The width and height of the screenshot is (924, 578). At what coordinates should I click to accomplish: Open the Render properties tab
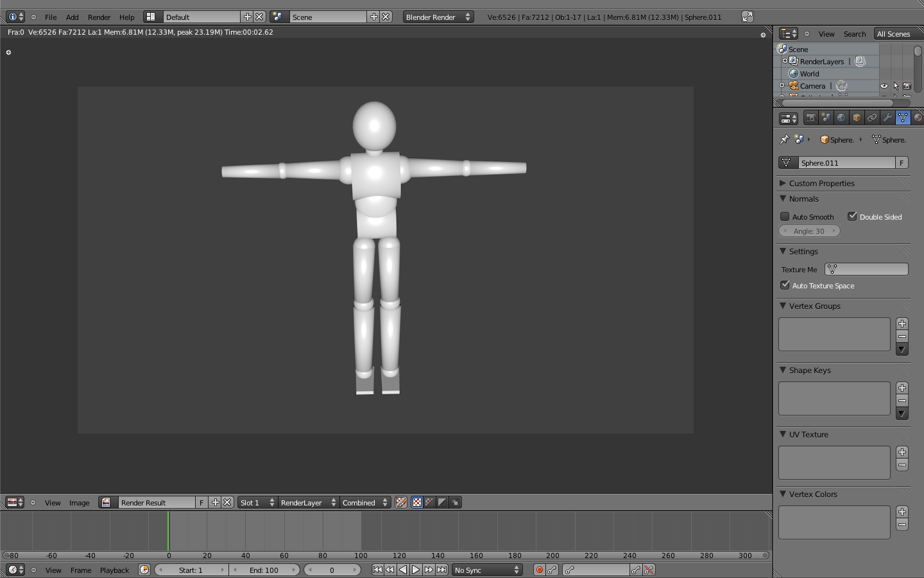[810, 118]
